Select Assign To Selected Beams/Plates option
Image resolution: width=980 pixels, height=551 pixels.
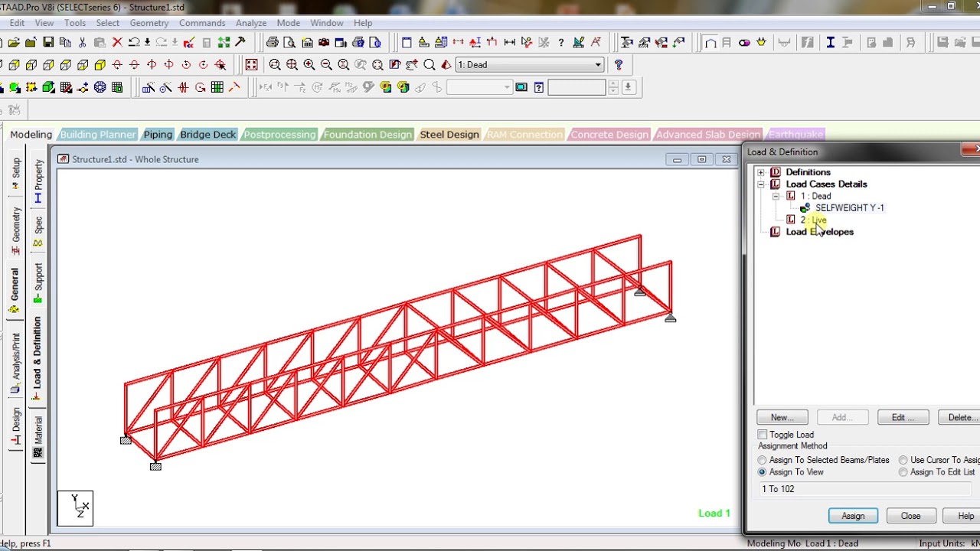pyautogui.click(x=762, y=460)
